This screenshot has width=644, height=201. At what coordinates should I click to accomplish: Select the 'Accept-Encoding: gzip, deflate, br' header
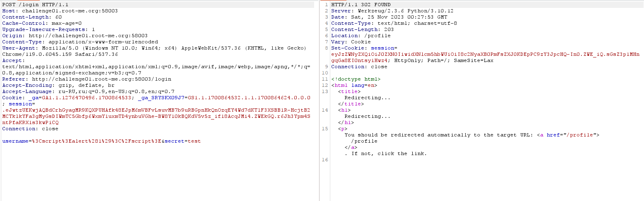click(58, 85)
